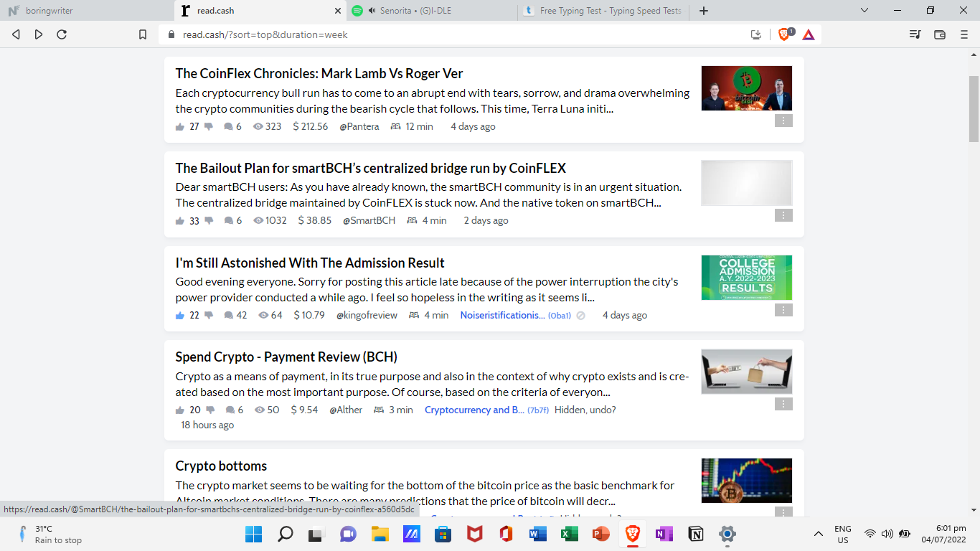The image size is (980, 551).
Task: Switch to the Free Typing Test tab
Action: (604, 11)
